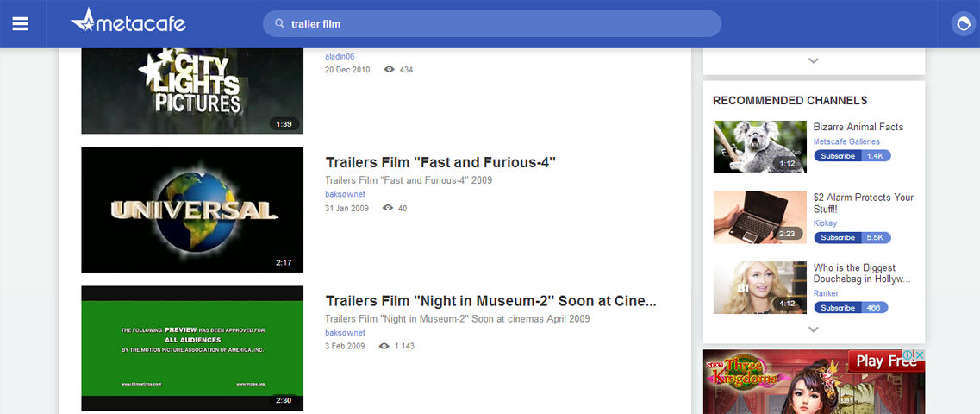Click the Fast and Furious-4 2009 description
980x414 pixels.
point(409,180)
